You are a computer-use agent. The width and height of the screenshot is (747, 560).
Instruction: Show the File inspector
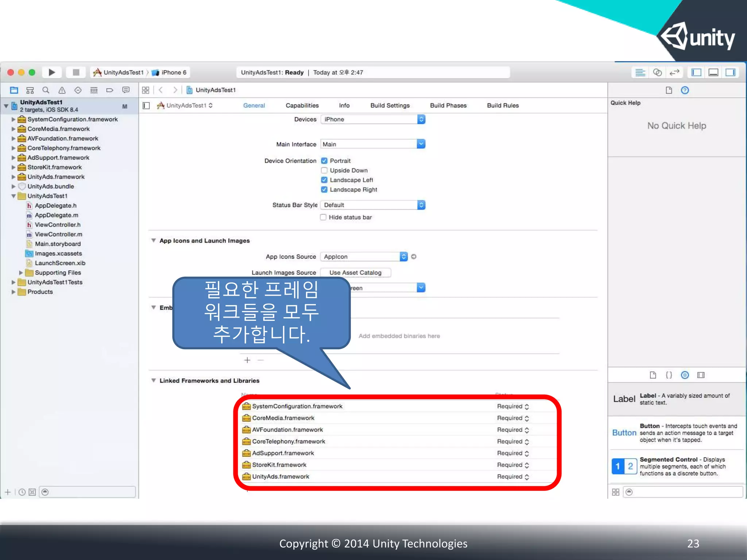(669, 90)
